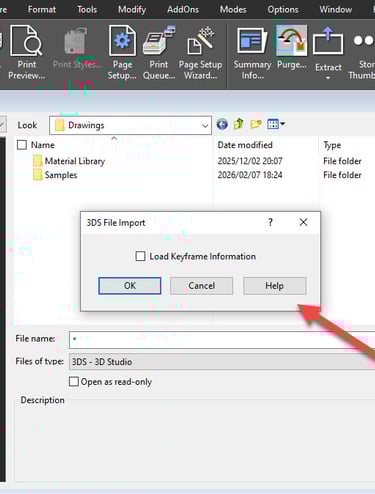Open the Tools menu
The width and height of the screenshot is (375, 494).
coord(87,9)
